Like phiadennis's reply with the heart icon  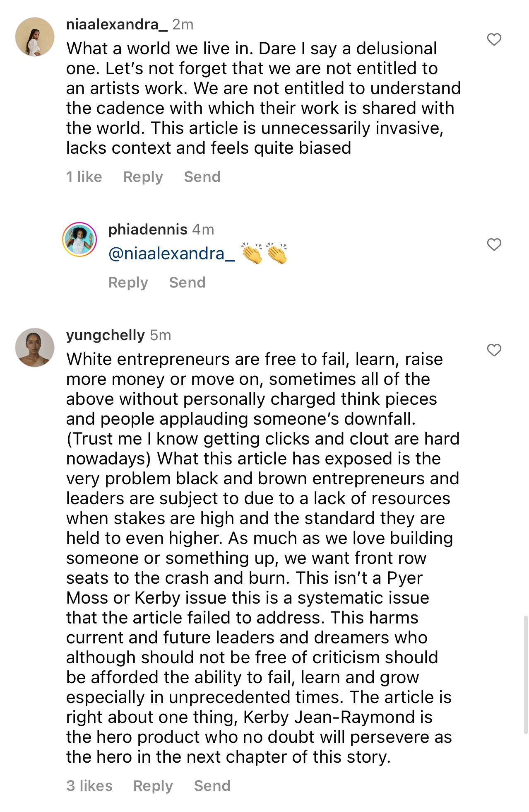[494, 244]
